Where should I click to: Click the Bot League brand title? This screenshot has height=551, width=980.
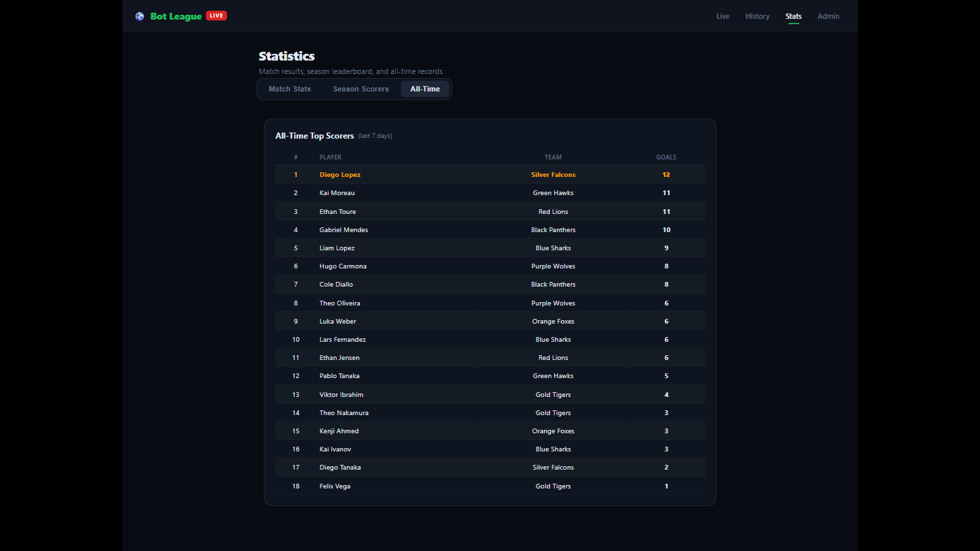pyautogui.click(x=176, y=16)
